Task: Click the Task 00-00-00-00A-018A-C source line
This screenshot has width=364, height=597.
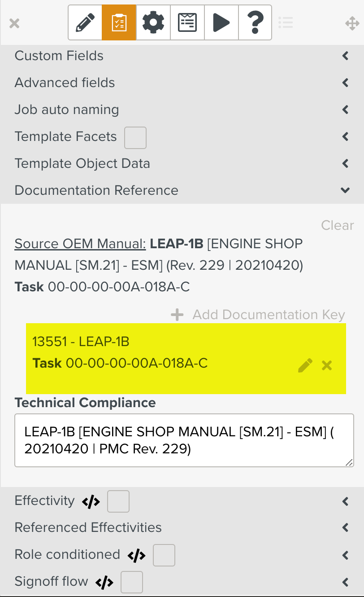Action: pos(102,287)
